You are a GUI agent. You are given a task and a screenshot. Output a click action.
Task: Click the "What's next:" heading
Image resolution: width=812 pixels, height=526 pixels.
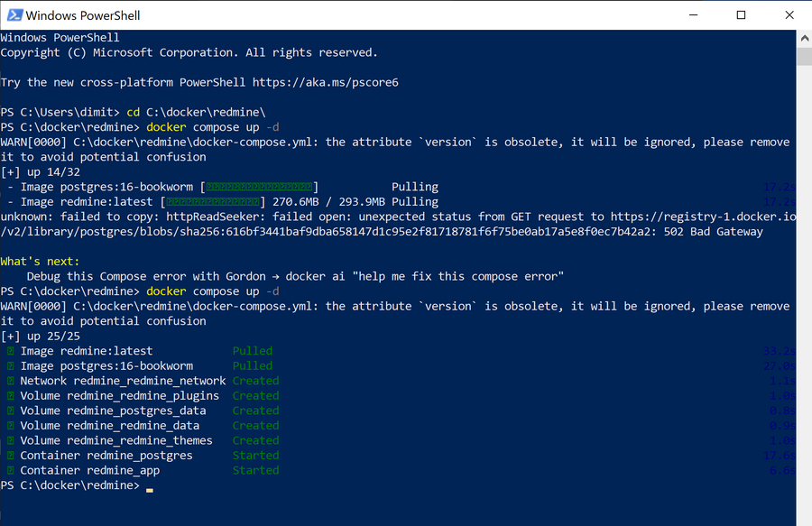tap(40, 262)
